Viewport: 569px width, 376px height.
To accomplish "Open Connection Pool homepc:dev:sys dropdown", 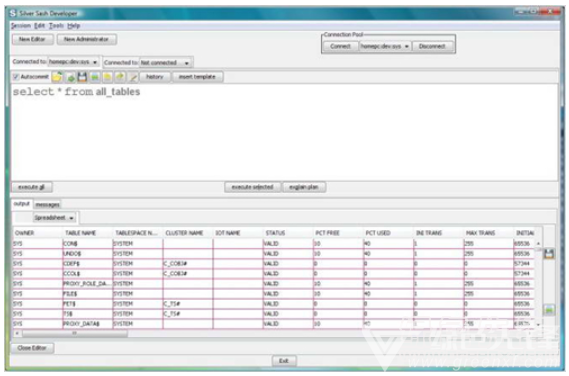I will 385,46.
